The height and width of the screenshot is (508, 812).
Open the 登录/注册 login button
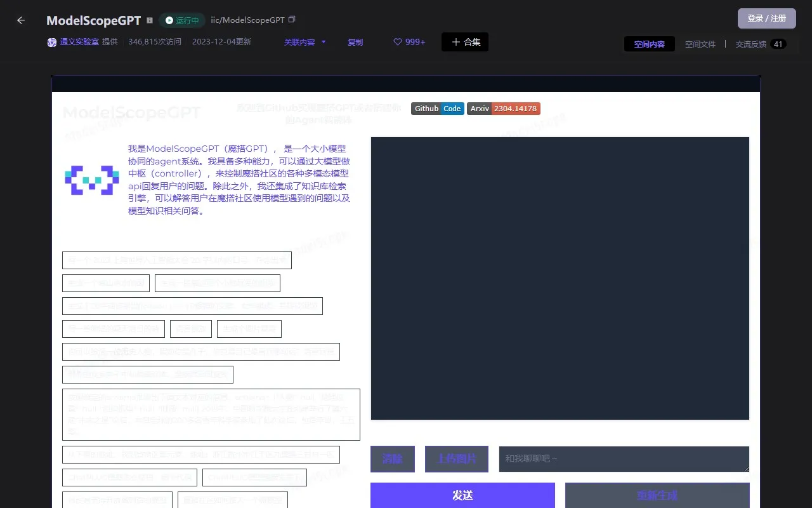766,18
